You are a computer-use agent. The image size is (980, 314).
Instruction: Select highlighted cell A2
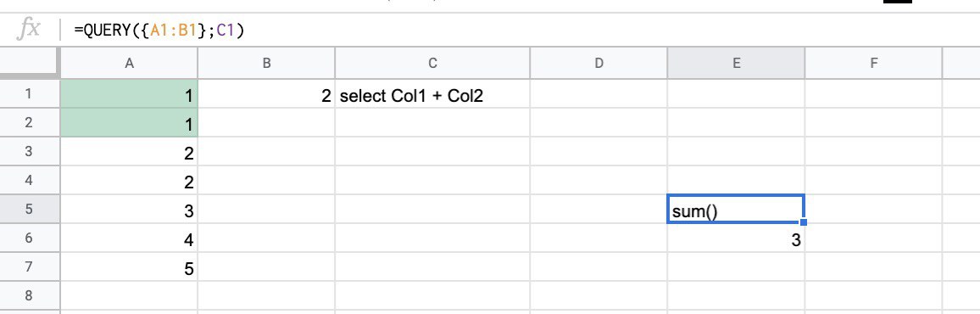point(130,122)
